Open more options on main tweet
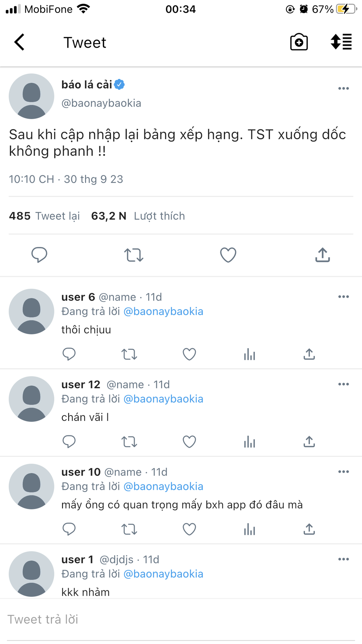The height and width of the screenshot is (644, 362). point(343,89)
